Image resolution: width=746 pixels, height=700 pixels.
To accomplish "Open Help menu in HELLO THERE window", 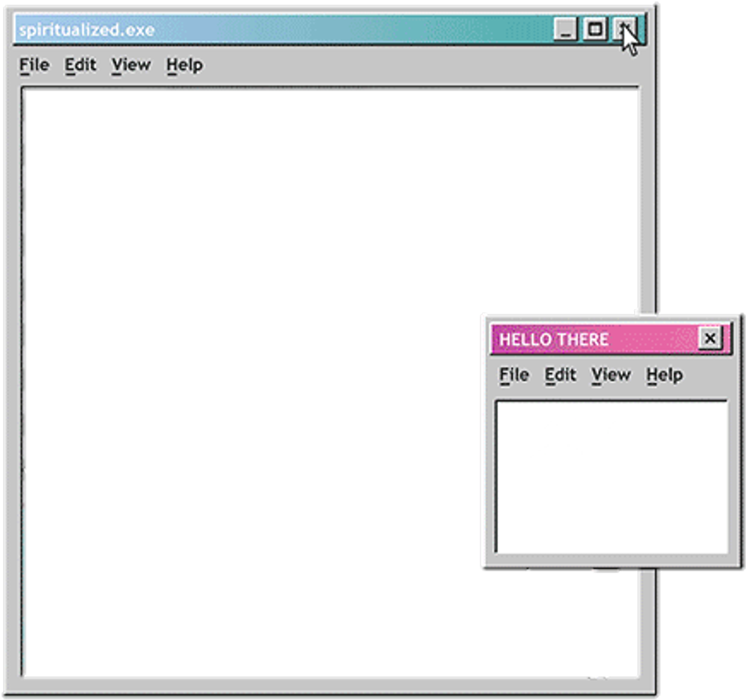I will pyautogui.click(x=664, y=375).
